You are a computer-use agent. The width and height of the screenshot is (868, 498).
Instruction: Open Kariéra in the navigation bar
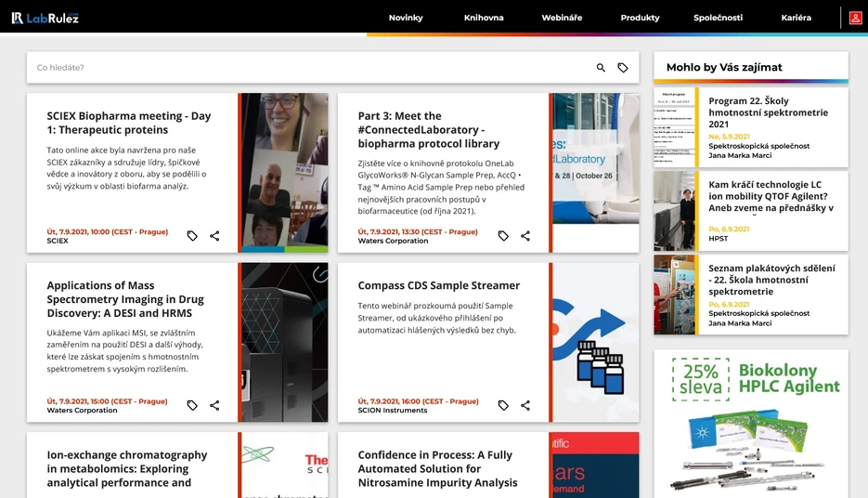796,18
